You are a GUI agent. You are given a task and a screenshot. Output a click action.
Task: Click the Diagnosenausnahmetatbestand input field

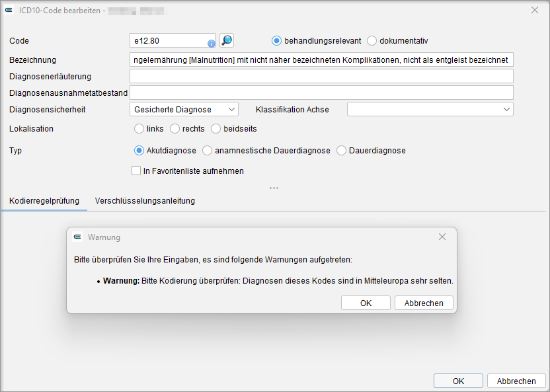coord(321,93)
